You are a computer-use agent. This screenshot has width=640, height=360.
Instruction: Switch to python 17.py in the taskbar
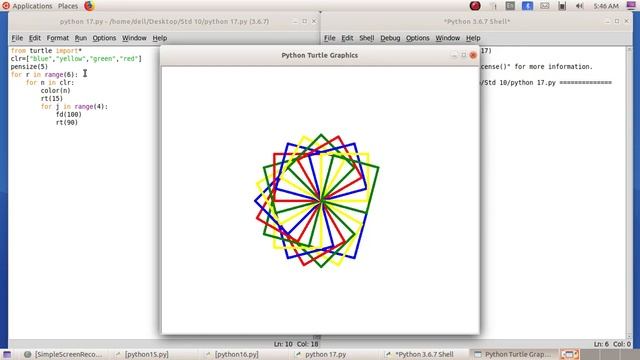[x=321, y=354]
